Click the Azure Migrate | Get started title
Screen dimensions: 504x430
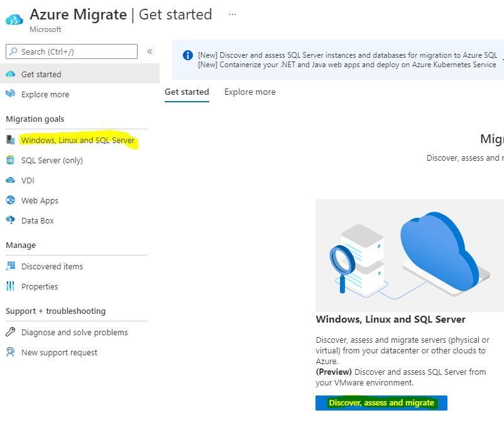pos(121,14)
